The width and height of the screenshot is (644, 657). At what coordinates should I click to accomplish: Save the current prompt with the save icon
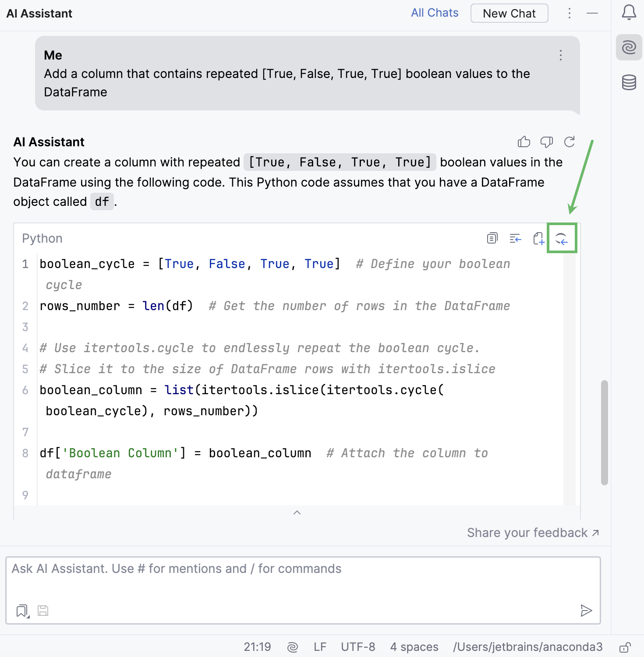point(42,611)
